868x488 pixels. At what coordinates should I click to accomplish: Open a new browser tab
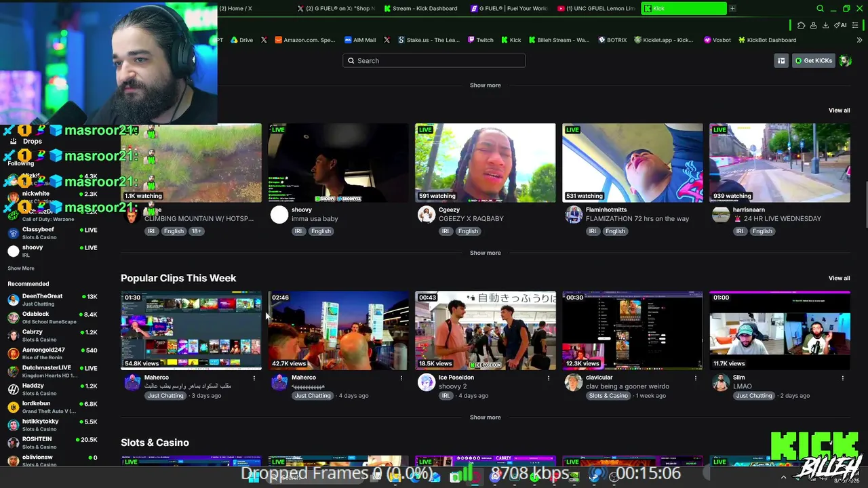click(732, 9)
